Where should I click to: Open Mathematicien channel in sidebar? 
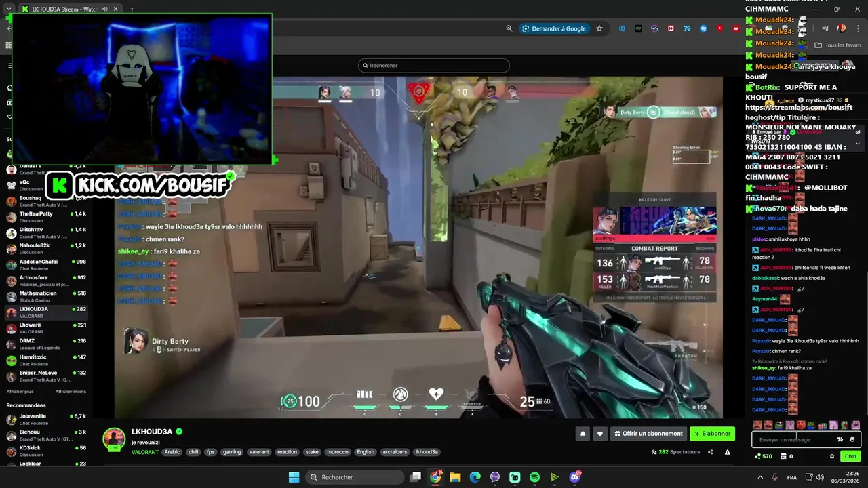[46, 296]
